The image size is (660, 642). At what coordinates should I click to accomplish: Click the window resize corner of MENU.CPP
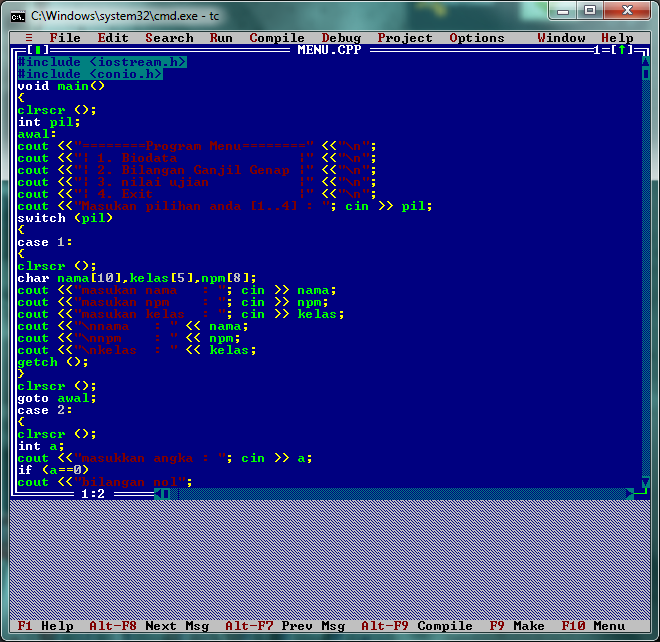642,494
